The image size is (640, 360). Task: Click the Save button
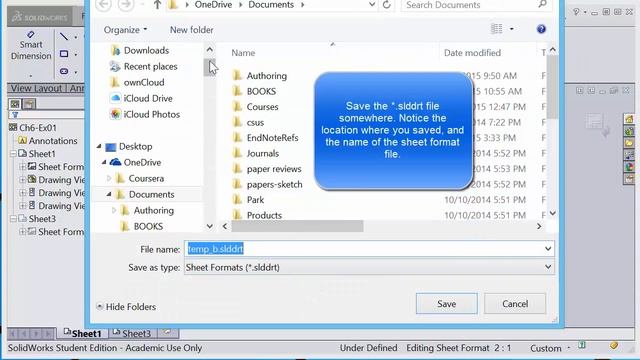tap(447, 304)
